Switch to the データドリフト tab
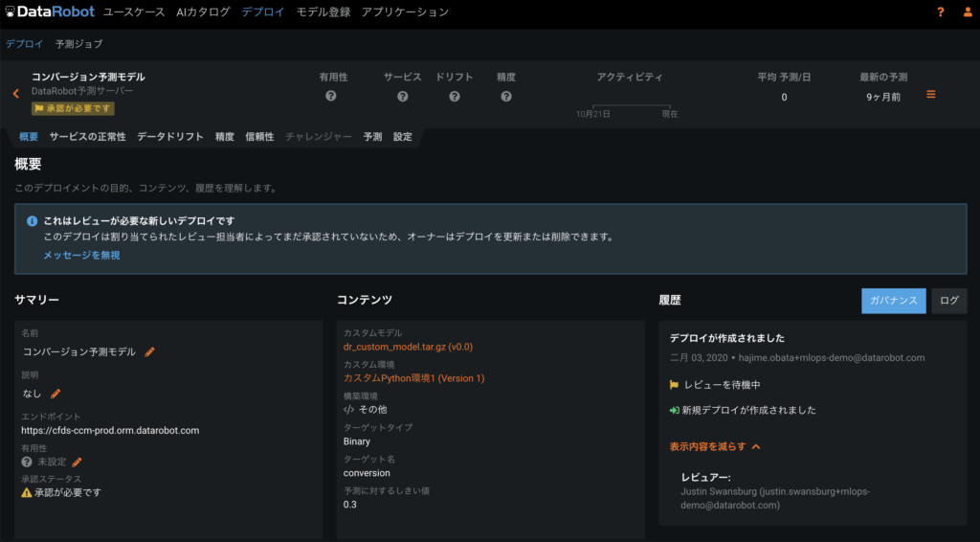The width and height of the screenshot is (980, 542). pyautogui.click(x=170, y=136)
